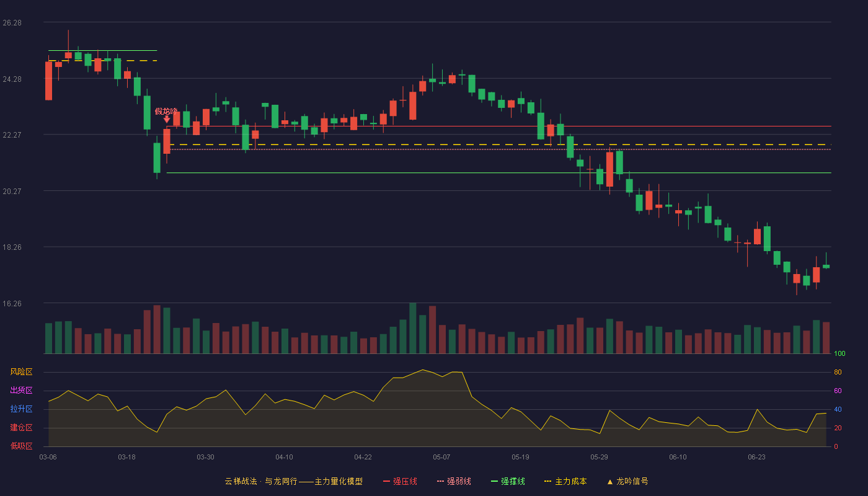868x496 pixels.
Task: Click the 22.27 price axis label
Action: pyautogui.click(x=12, y=135)
